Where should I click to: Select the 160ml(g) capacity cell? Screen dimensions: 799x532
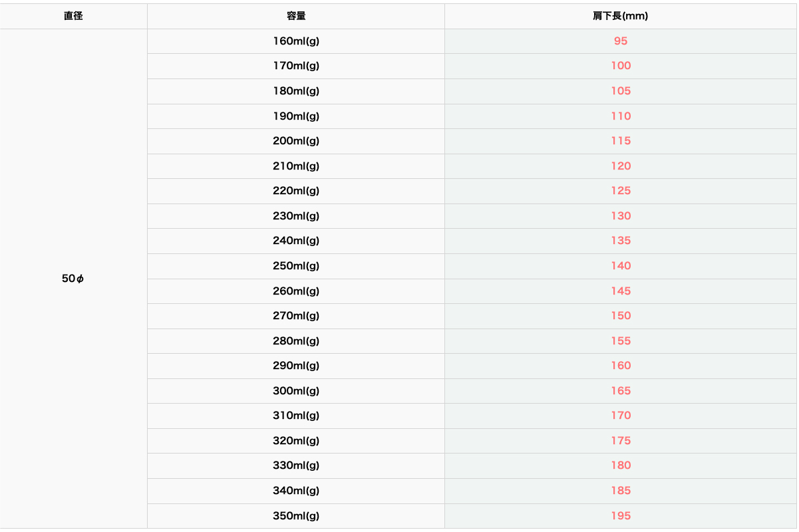[296, 41]
